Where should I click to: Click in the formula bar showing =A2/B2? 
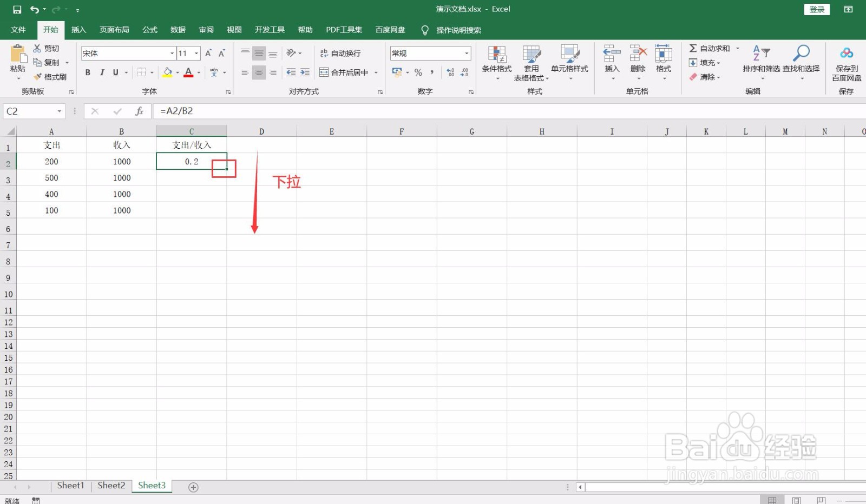509,111
